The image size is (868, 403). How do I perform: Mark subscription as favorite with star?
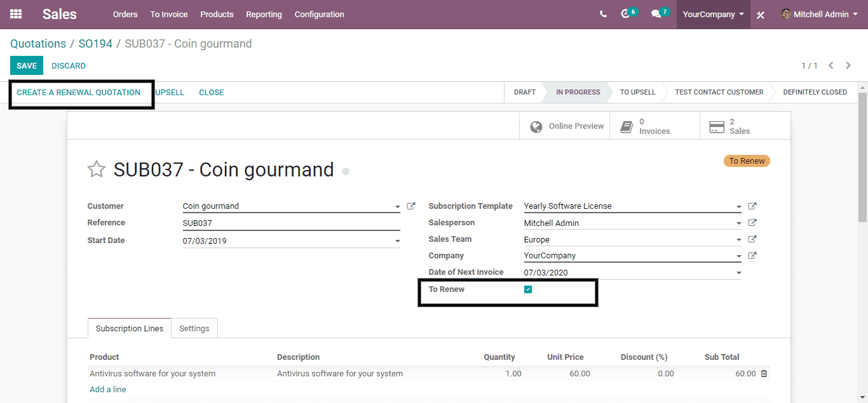tap(97, 169)
